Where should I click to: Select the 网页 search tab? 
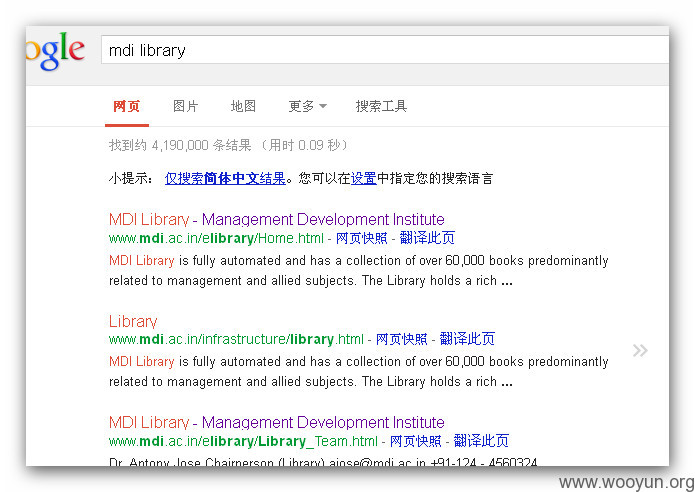pyautogui.click(x=127, y=106)
